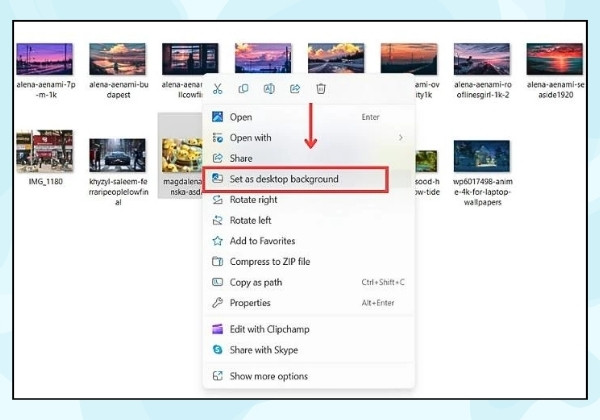
Task: Select the fourth top-row purple sky thumbnail
Action: pyautogui.click(x=263, y=58)
